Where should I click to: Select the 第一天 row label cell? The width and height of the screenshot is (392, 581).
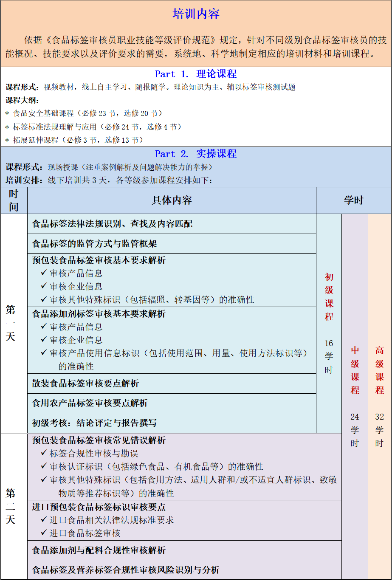11,323
